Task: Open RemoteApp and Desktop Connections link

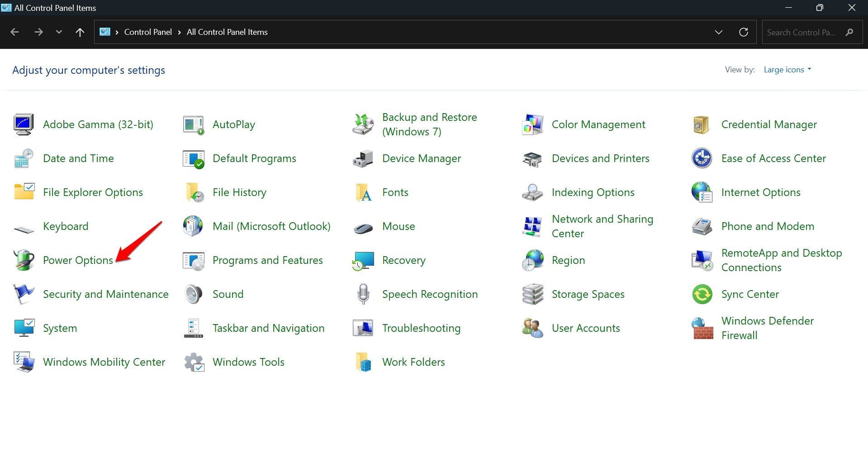Action: (782, 260)
